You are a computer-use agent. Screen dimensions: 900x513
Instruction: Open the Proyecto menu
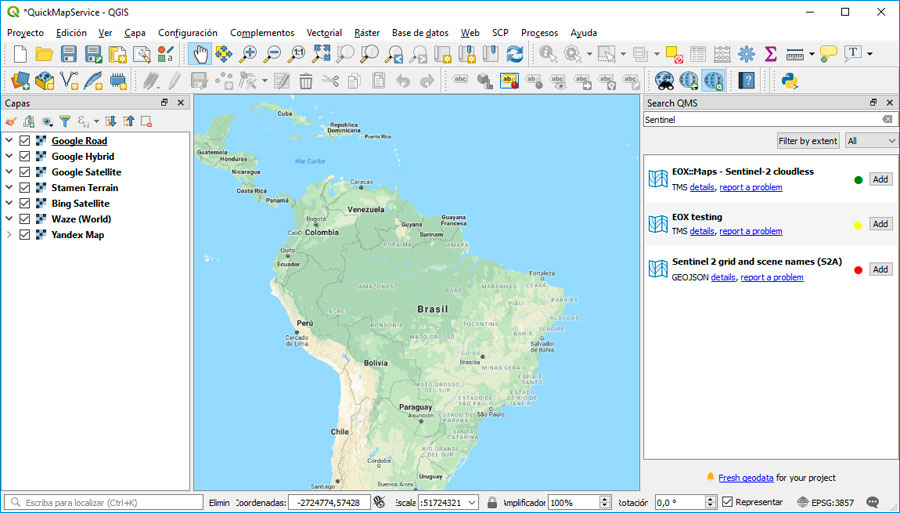point(25,33)
